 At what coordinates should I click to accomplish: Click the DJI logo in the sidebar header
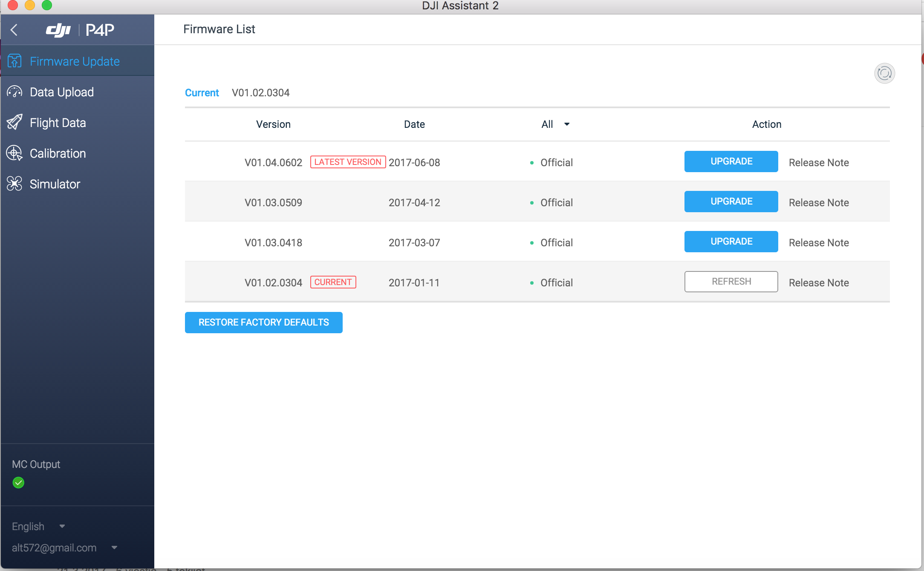58,30
